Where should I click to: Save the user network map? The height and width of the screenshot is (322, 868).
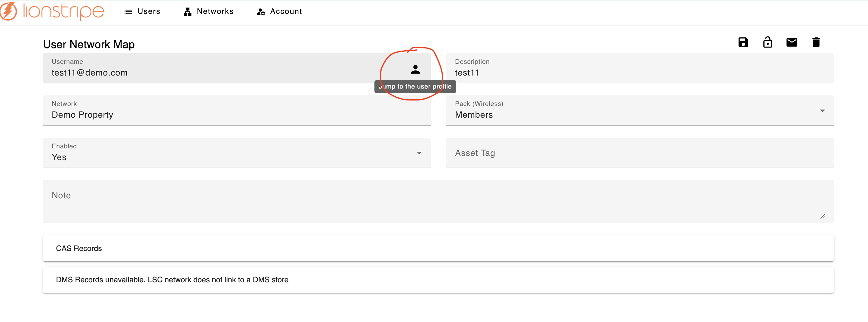coord(743,42)
